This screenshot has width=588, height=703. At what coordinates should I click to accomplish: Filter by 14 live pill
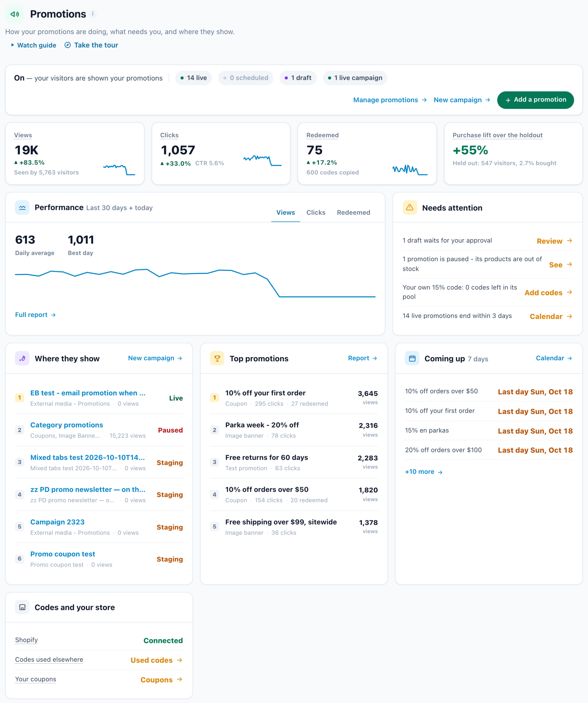point(193,78)
